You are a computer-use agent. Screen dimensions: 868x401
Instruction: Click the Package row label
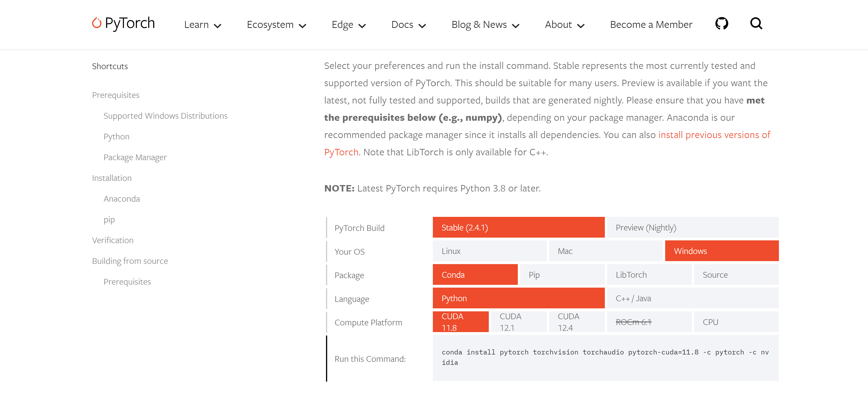[349, 275]
